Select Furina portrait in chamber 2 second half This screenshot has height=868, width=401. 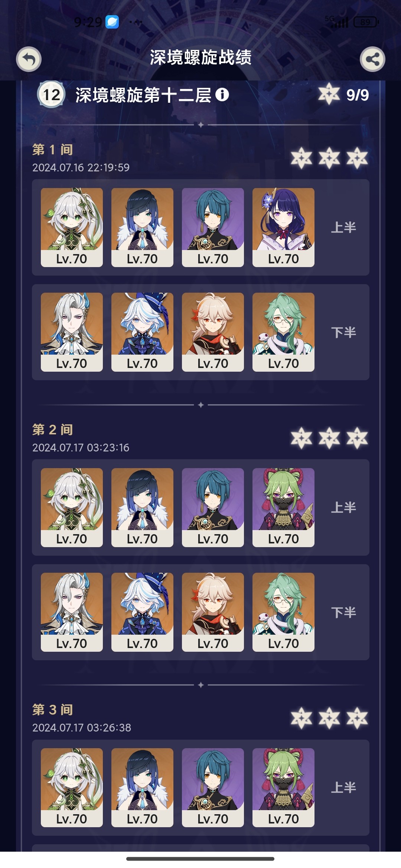pos(142,612)
